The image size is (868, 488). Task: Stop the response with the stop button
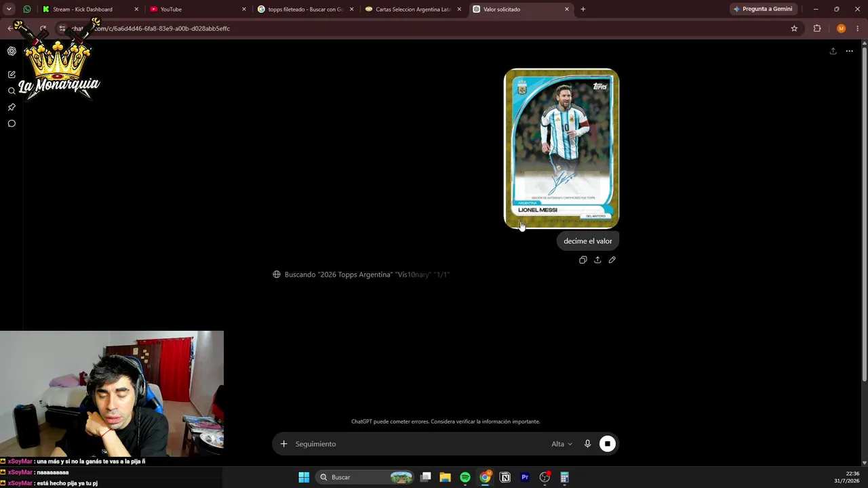tap(608, 444)
